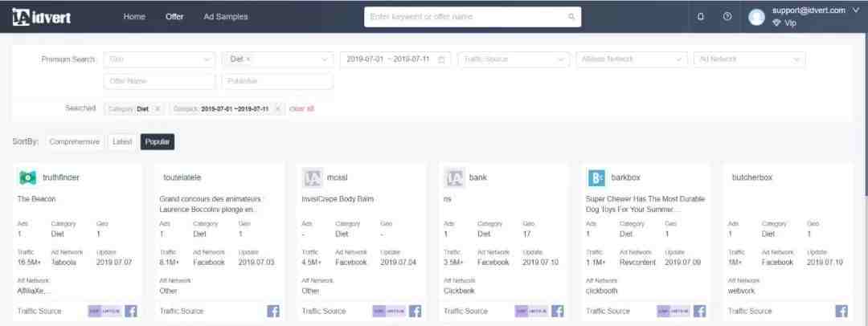Open the truthfinder offer title

tap(61, 177)
